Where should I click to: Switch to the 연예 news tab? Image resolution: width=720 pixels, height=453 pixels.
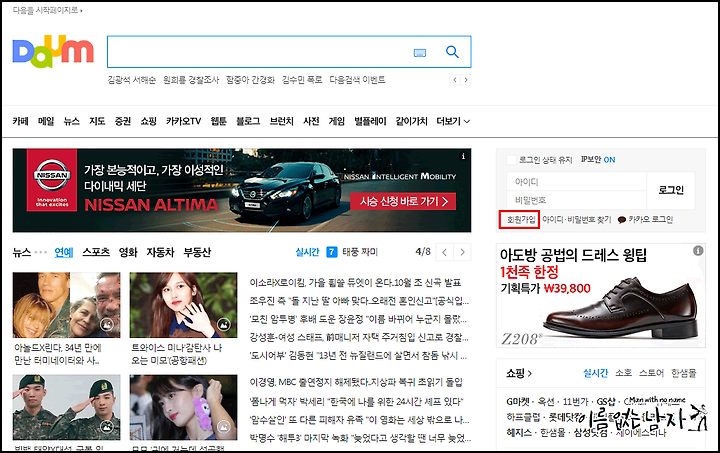coord(63,252)
